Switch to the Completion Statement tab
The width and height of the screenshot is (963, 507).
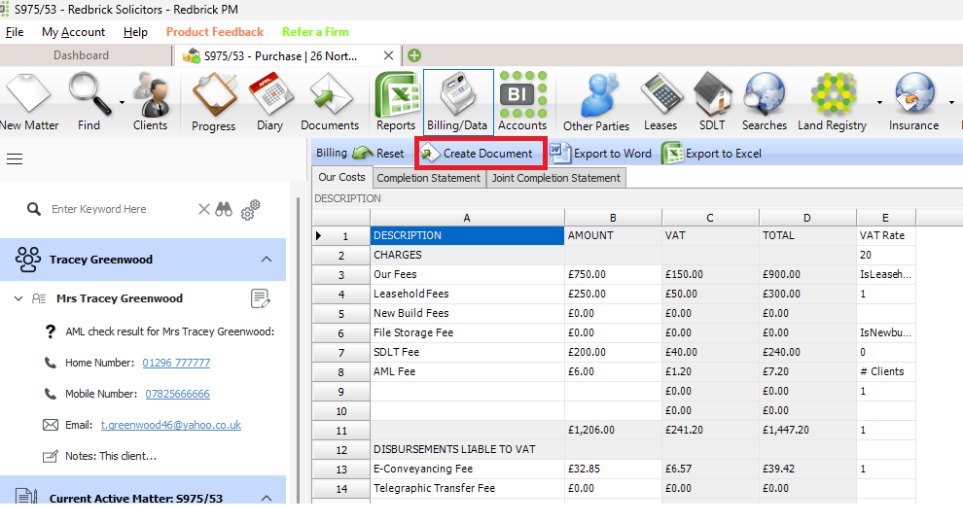428,178
